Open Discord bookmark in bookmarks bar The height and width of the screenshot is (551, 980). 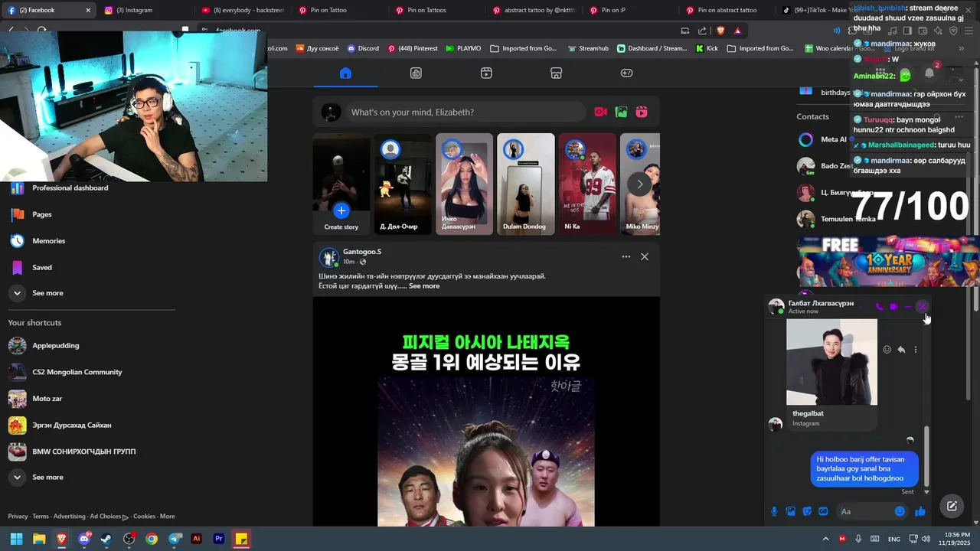coord(362,48)
